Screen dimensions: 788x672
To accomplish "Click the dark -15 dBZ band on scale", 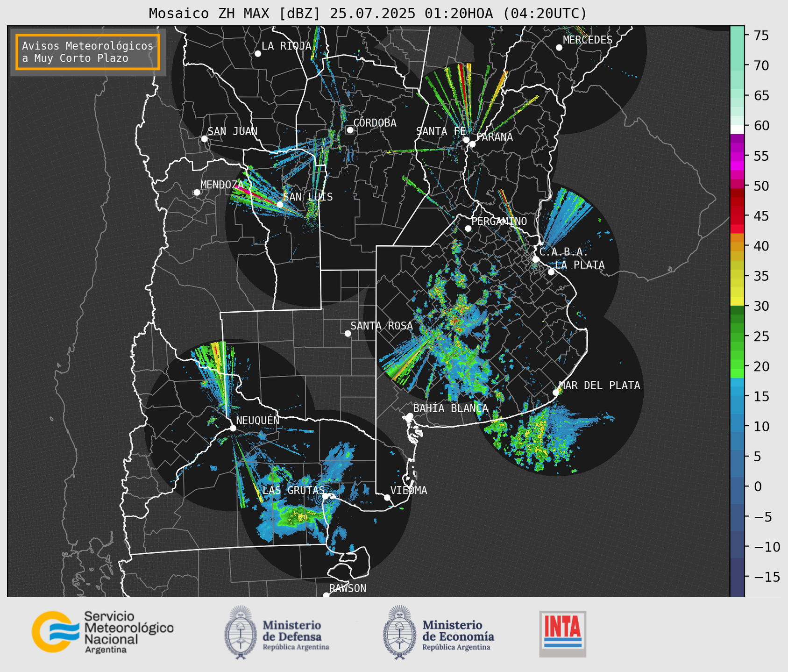I will click(x=737, y=577).
